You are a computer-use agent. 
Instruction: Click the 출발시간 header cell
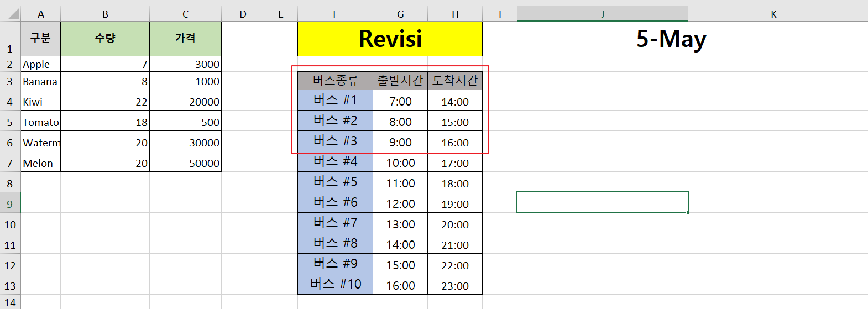click(x=400, y=81)
